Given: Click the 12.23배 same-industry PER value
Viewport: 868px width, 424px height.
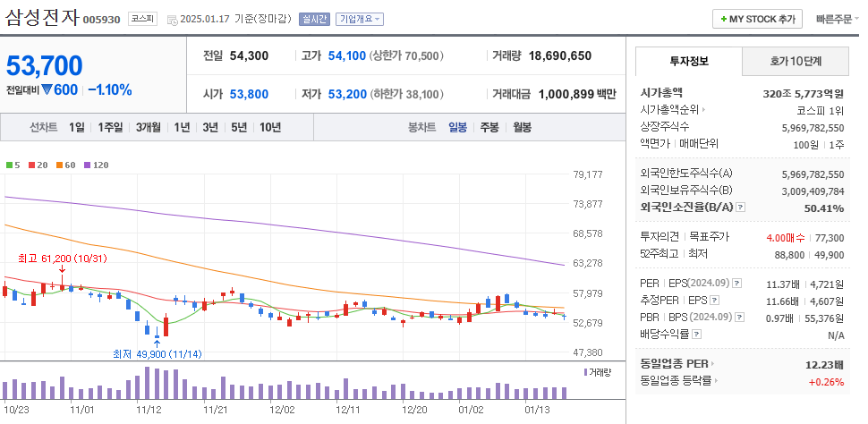Looking at the screenshot, I should (x=825, y=365).
